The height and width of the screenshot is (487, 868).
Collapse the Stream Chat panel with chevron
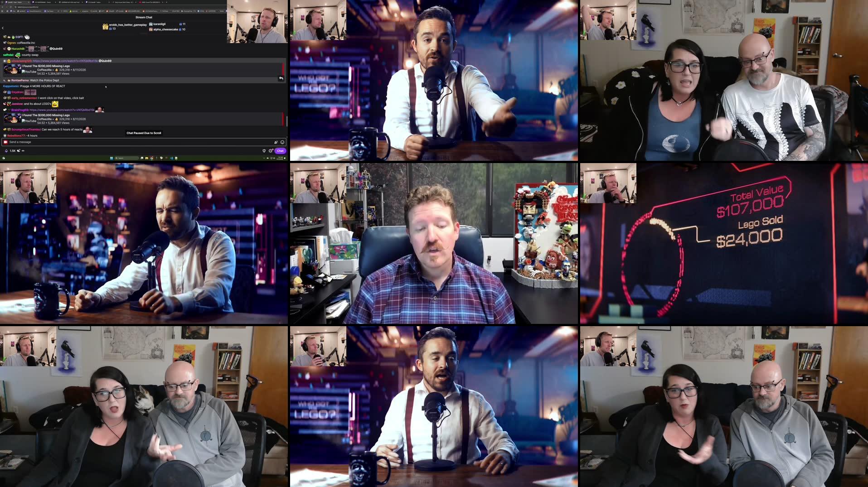point(3,28)
